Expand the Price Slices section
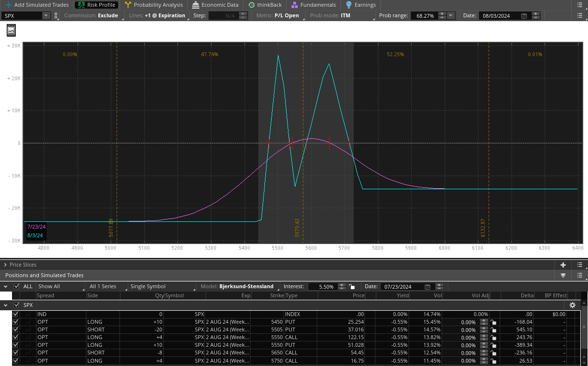 pyautogui.click(x=5, y=265)
